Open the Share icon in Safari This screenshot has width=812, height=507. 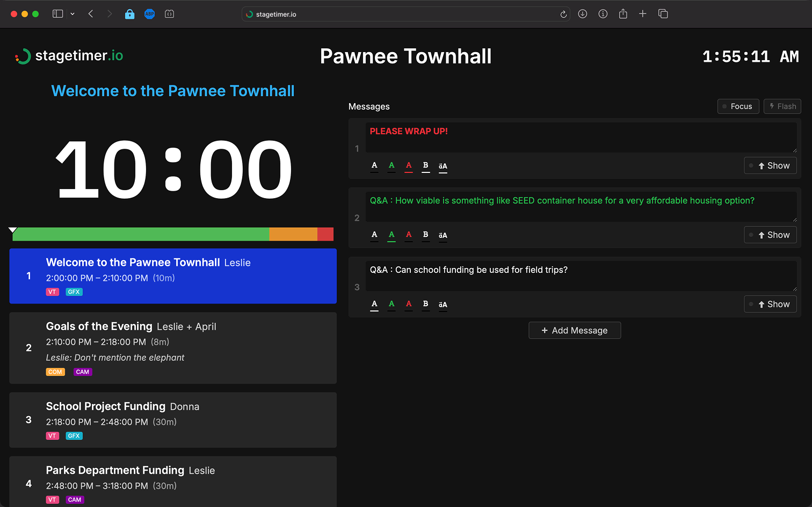(x=623, y=14)
